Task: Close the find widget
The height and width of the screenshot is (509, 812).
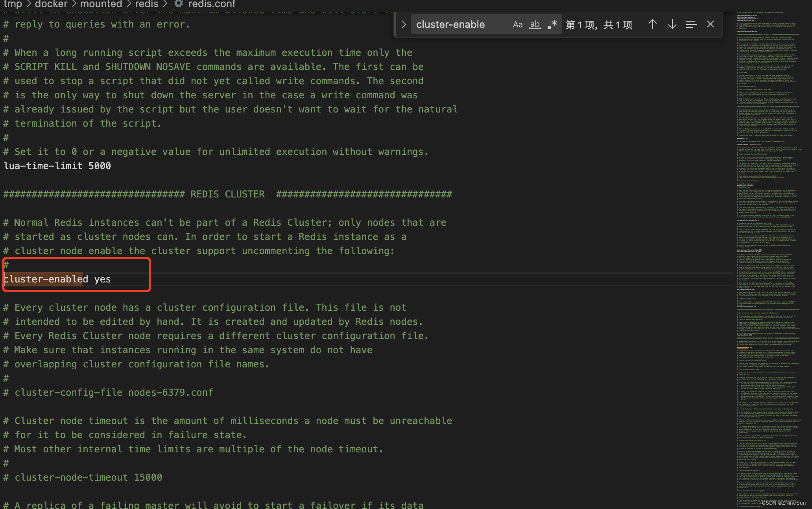Action: point(710,24)
